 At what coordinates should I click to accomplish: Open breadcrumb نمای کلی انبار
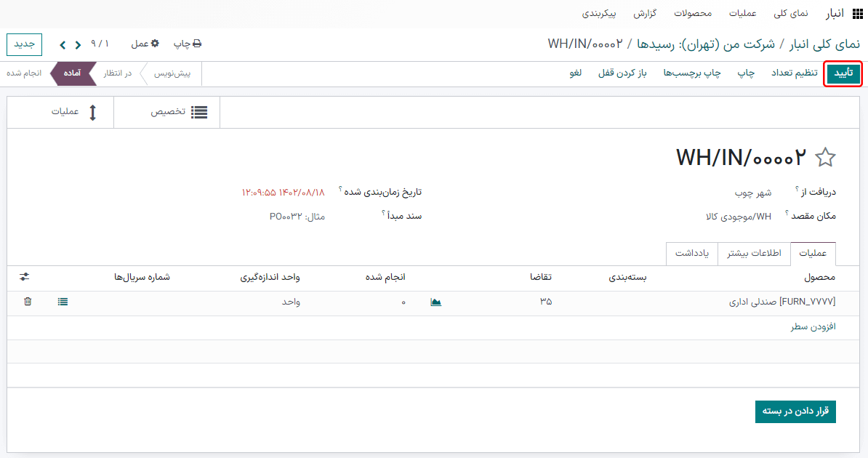pyautogui.click(x=825, y=44)
